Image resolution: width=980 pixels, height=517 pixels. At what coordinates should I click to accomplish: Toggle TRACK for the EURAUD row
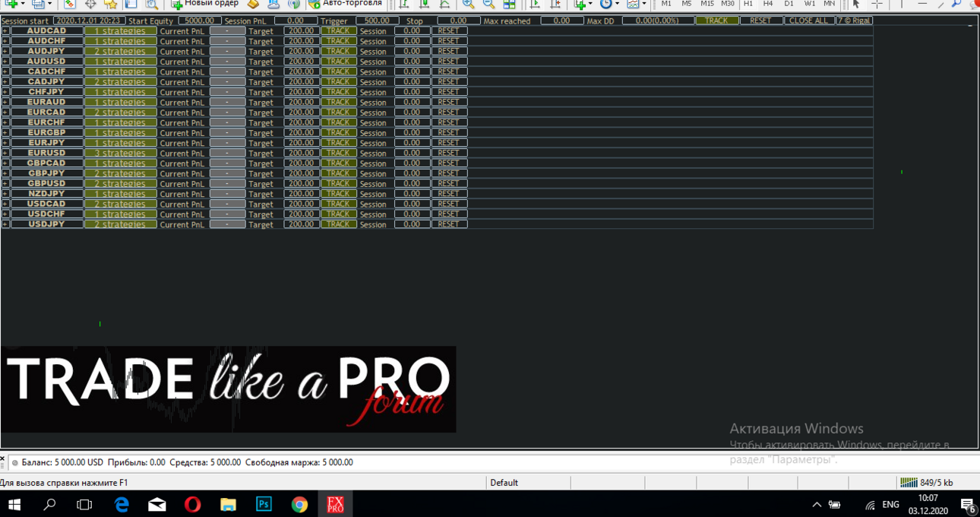pos(339,102)
